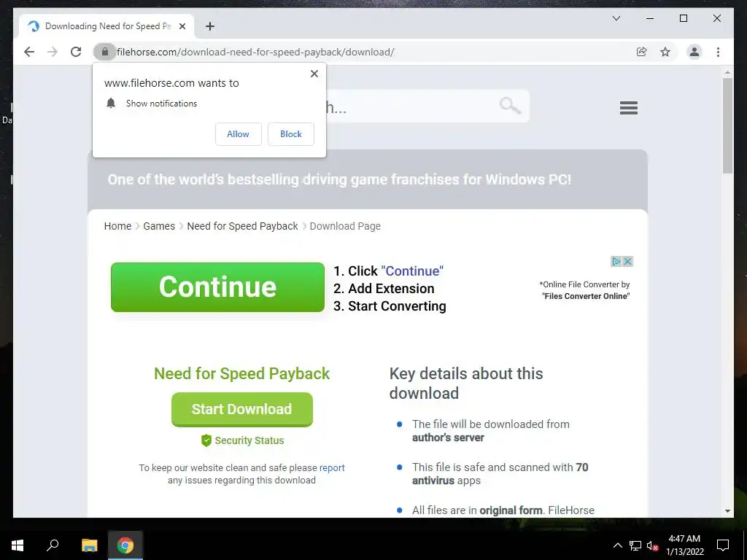Block filehorse.com notifications
Viewport: 747px width, 560px height.
pyautogui.click(x=290, y=134)
